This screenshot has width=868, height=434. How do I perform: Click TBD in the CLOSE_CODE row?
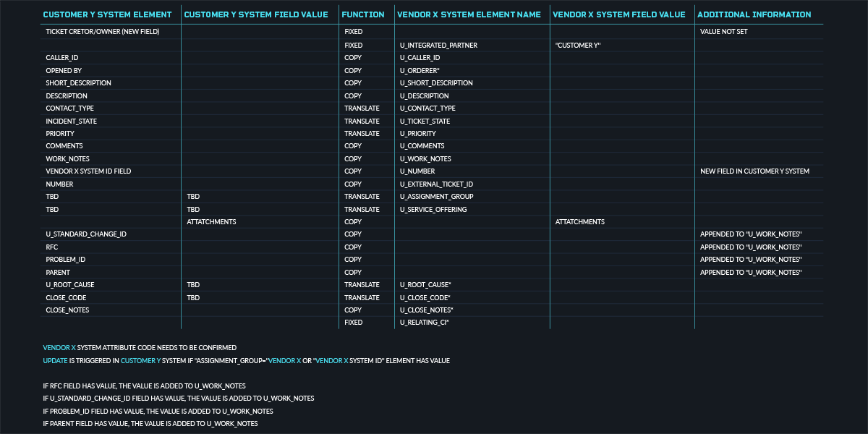tap(192, 297)
